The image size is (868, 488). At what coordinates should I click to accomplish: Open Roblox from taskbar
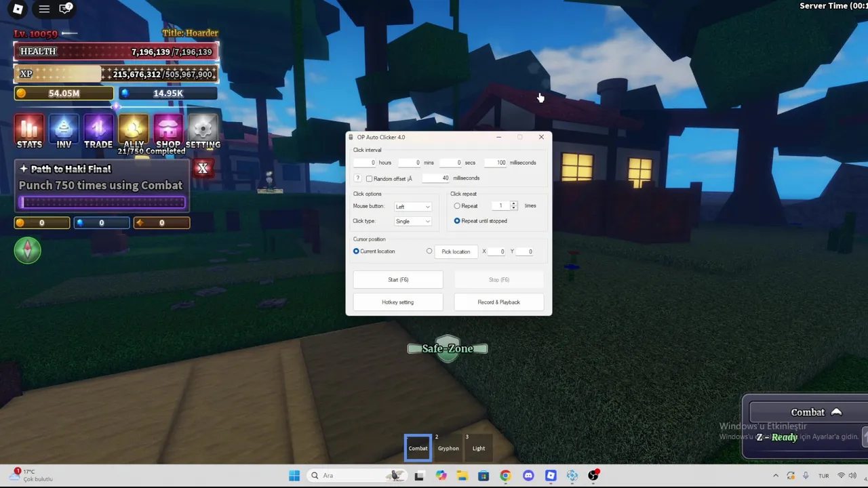(551, 476)
